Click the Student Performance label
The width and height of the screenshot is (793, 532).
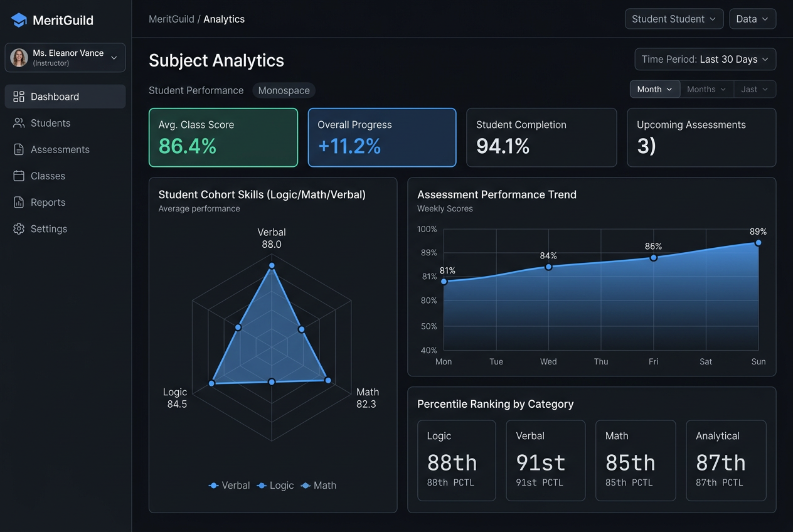196,90
